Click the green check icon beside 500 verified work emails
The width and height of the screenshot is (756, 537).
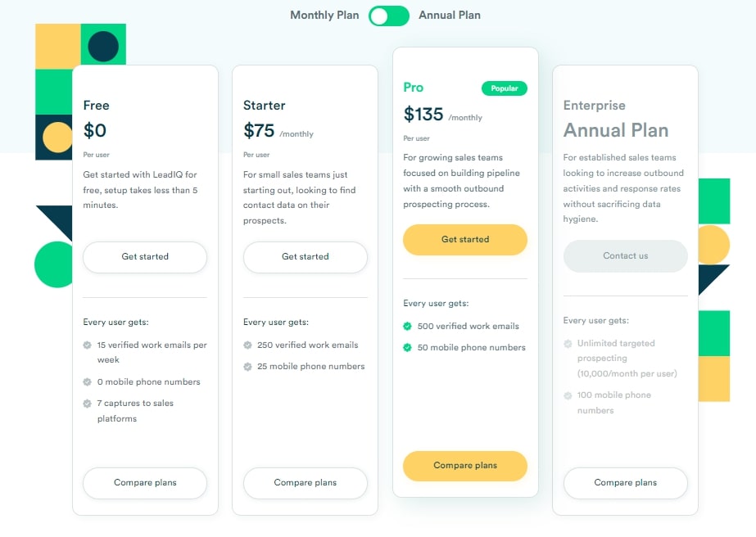pos(407,327)
